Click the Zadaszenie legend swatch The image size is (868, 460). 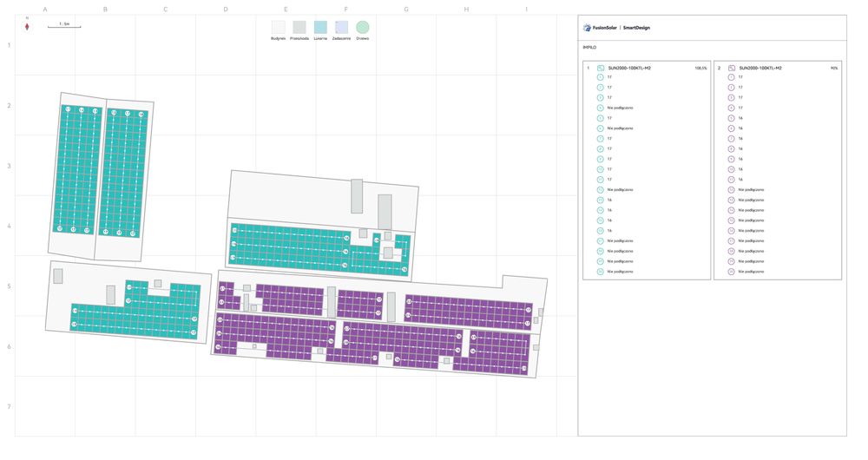point(341,27)
